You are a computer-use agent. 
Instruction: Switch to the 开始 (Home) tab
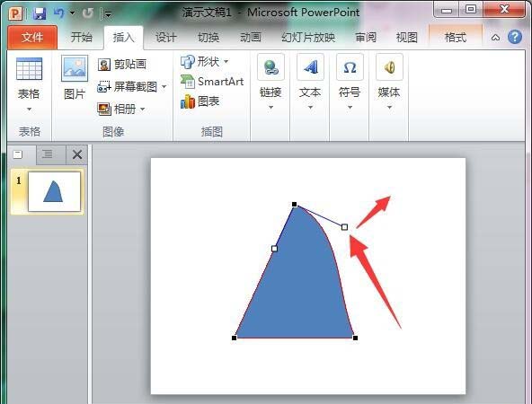[82, 37]
